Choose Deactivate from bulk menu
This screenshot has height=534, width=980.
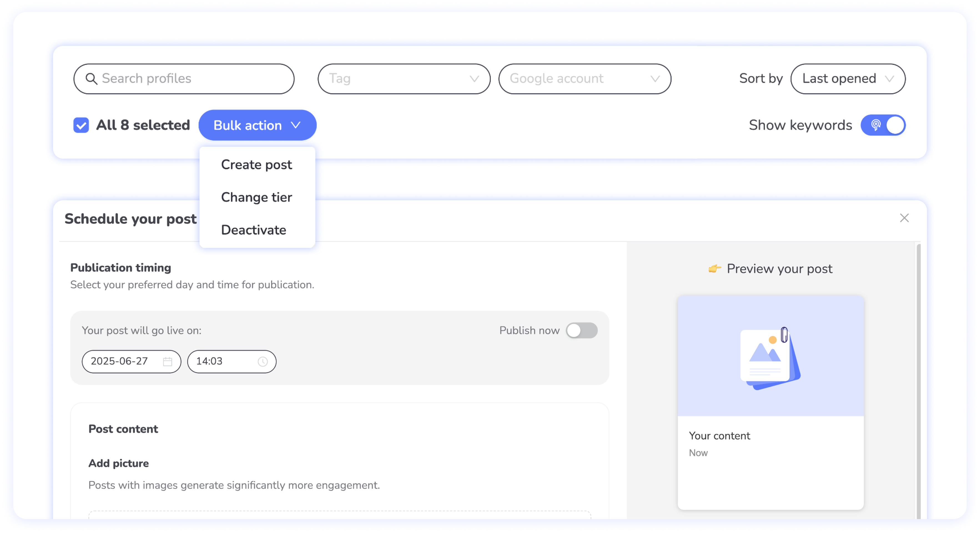click(x=253, y=230)
